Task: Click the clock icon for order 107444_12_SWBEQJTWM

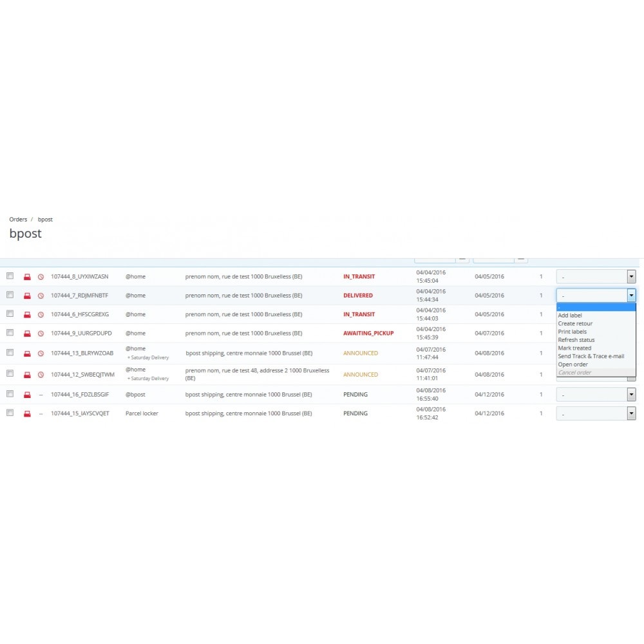Action: pyautogui.click(x=41, y=375)
